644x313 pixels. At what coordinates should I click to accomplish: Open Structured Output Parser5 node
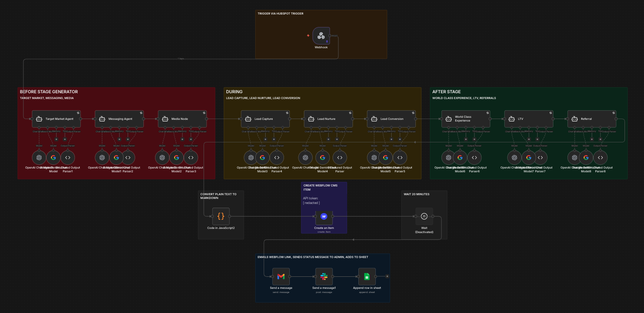pyautogui.click(x=400, y=158)
